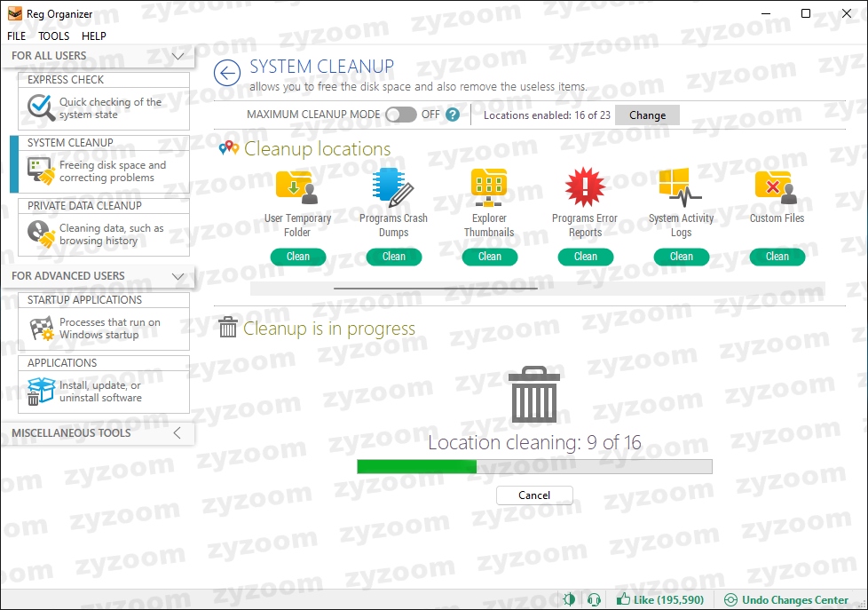Clean the Programs Crash Dumps
Image resolution: width=868 pixels, height=610 pixels.
393,257
